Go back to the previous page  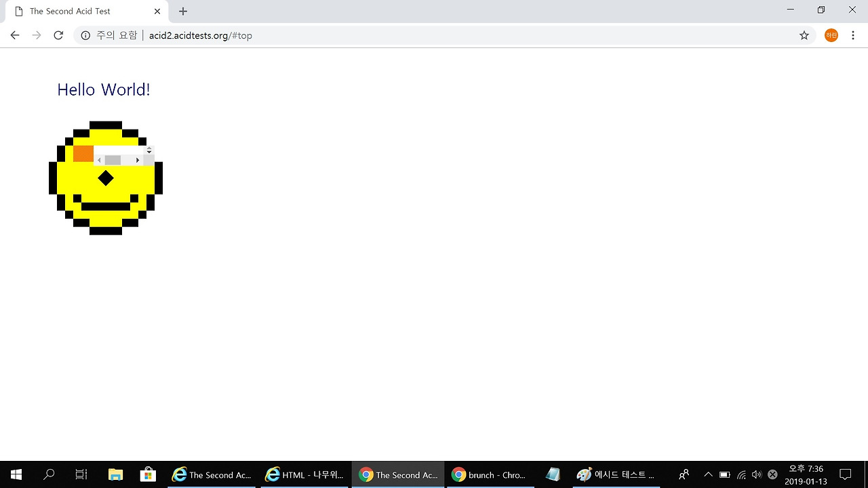(x=15, y=35)
